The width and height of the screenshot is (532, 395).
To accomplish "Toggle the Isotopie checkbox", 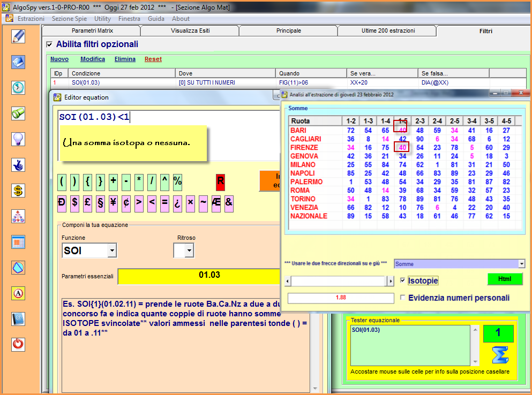I will point(403,280).
